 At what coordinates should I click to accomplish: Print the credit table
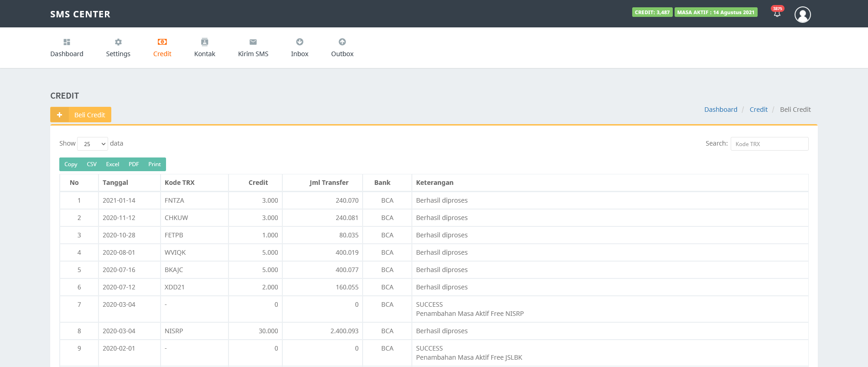(x=155, y=164)
